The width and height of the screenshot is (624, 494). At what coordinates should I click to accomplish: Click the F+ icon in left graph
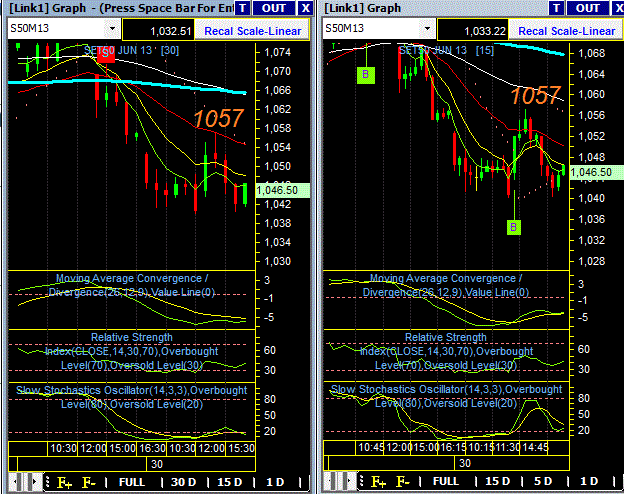(65, 482)
